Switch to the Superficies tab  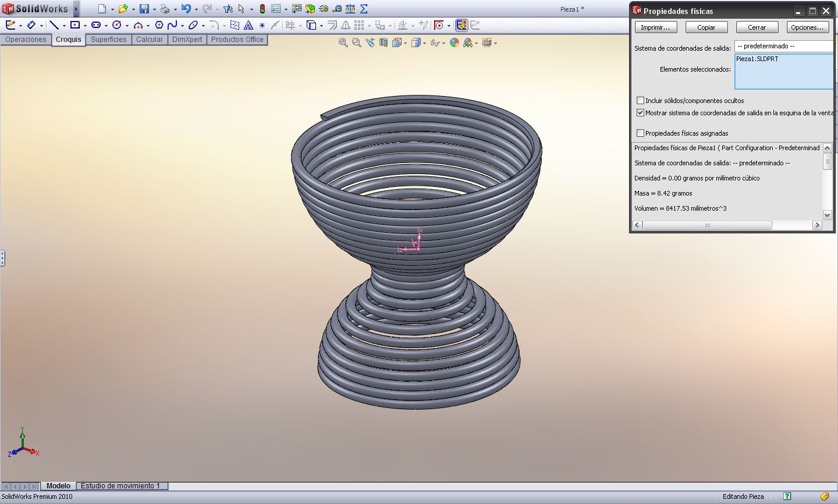pyautogui.click(x=109, y=40)
